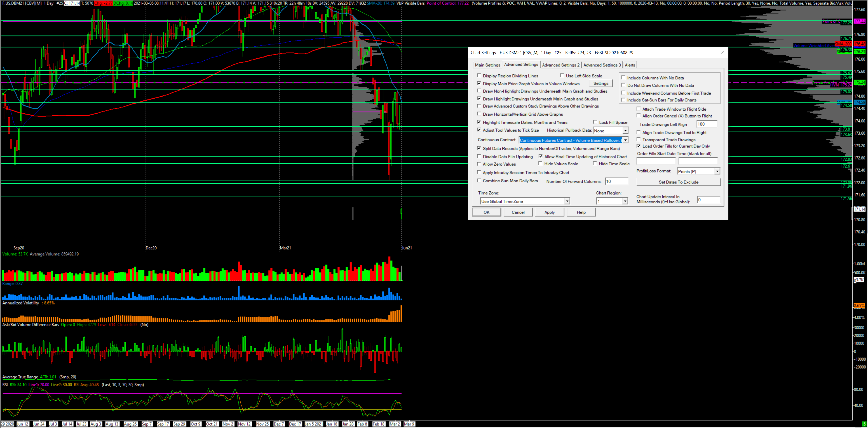Open the Advanced Settings 2 tab
This screenshot has width=868, height=428.
[x=561, y=65]
